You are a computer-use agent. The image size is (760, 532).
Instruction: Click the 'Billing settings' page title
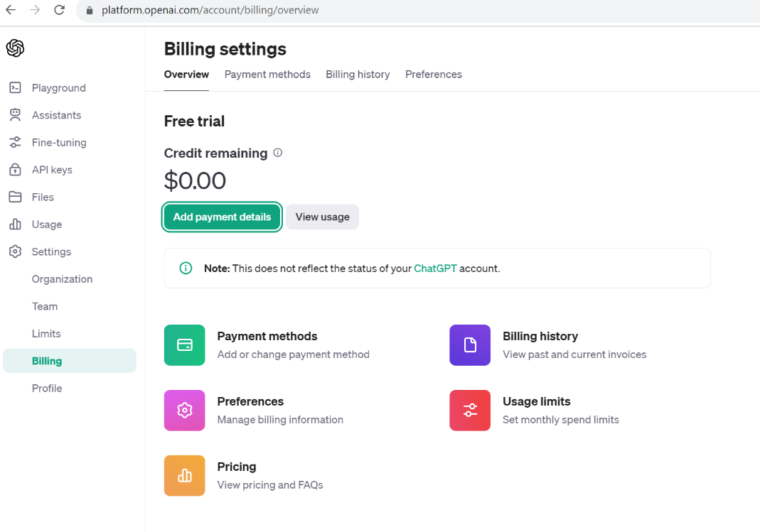(225, 49)
